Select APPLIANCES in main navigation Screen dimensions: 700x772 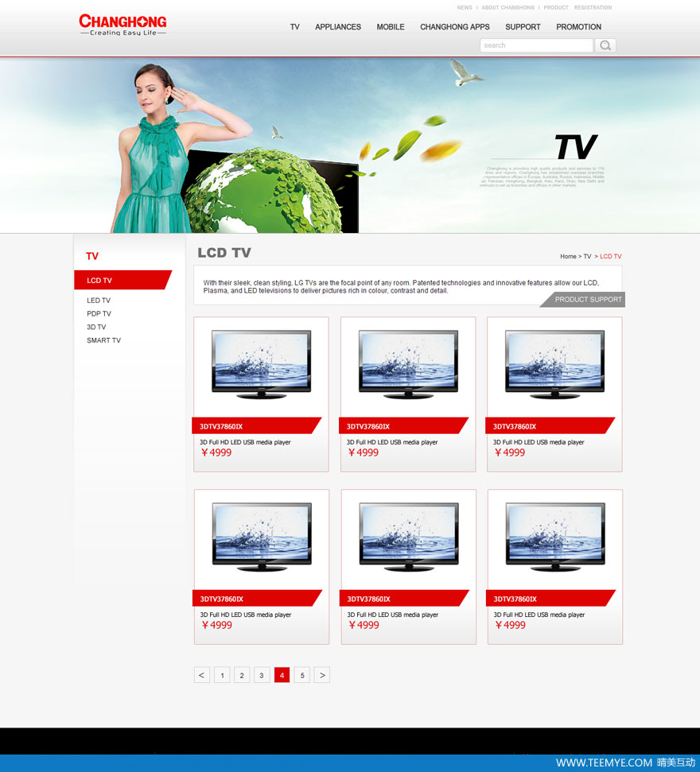click(x=338, y=26)
